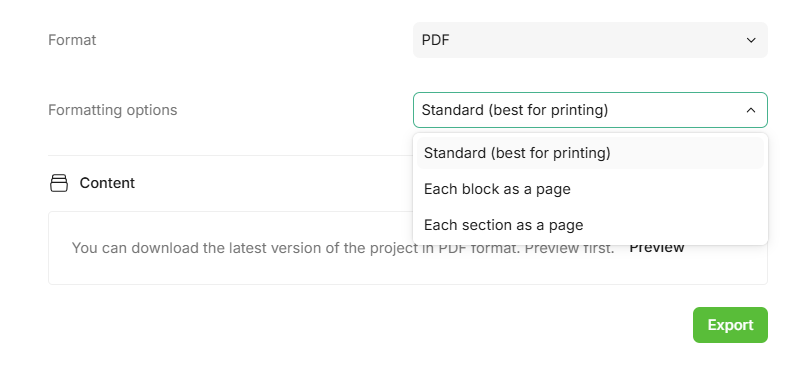This screenshot has height=379, width=811.
Task: Click the 'PDF' value text in the Format selector
Action: 435,40
